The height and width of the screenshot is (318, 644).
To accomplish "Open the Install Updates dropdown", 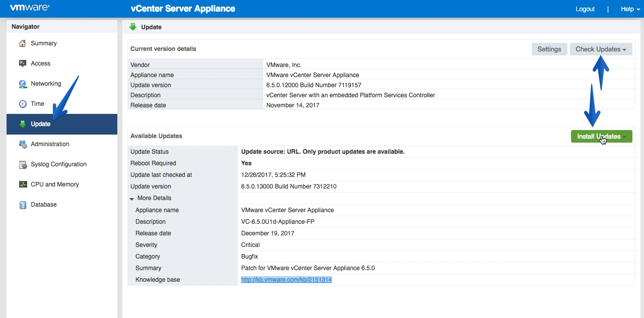I will [x=601, y=137].
